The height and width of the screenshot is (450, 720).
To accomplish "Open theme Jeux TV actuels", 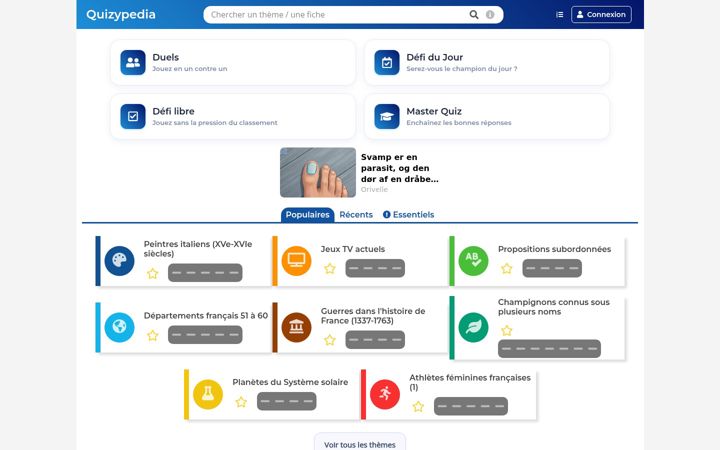I will pos(353,249).
